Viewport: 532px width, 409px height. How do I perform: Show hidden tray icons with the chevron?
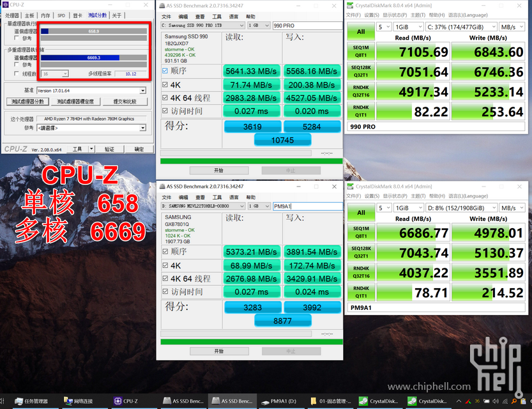tap(459, 401)
